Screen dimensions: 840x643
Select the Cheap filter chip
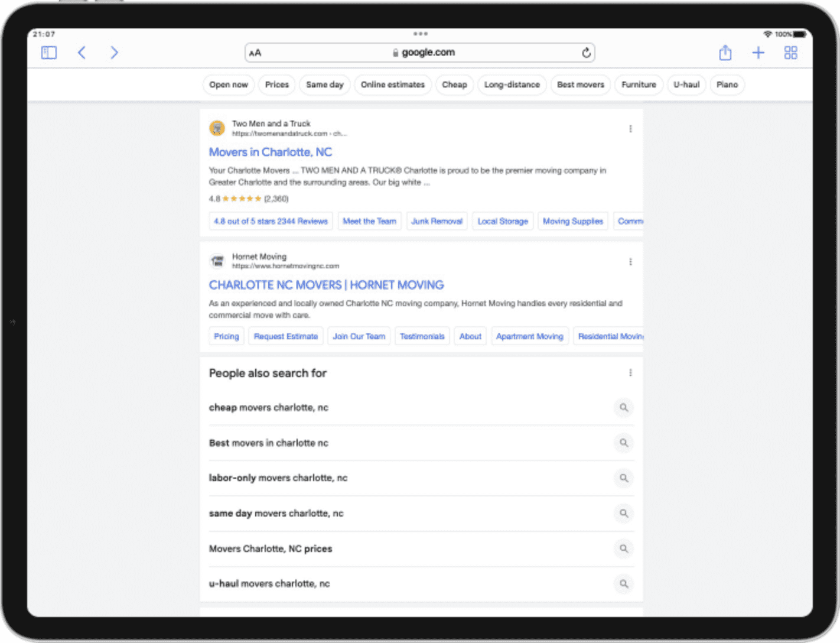454,85
